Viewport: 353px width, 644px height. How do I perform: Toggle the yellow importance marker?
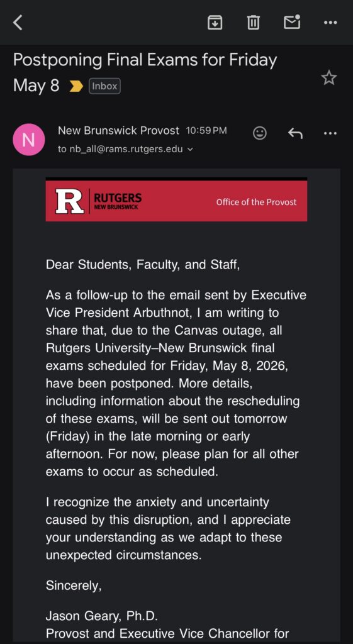coord(76,86)
